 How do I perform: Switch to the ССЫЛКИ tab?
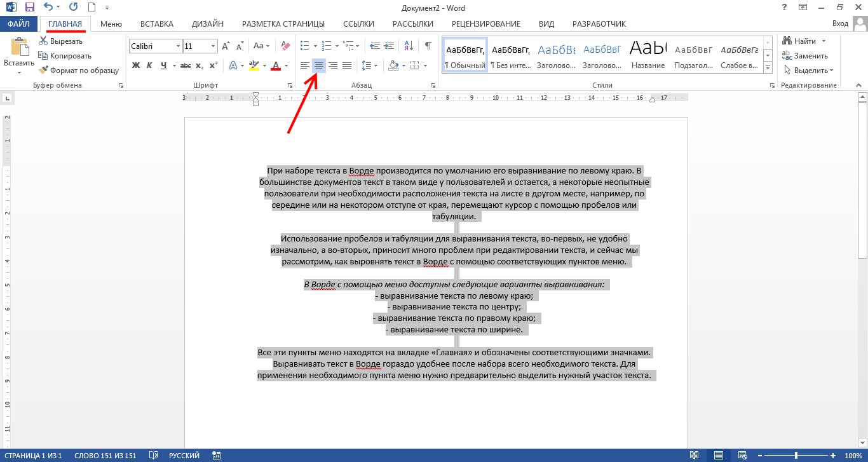358,24
